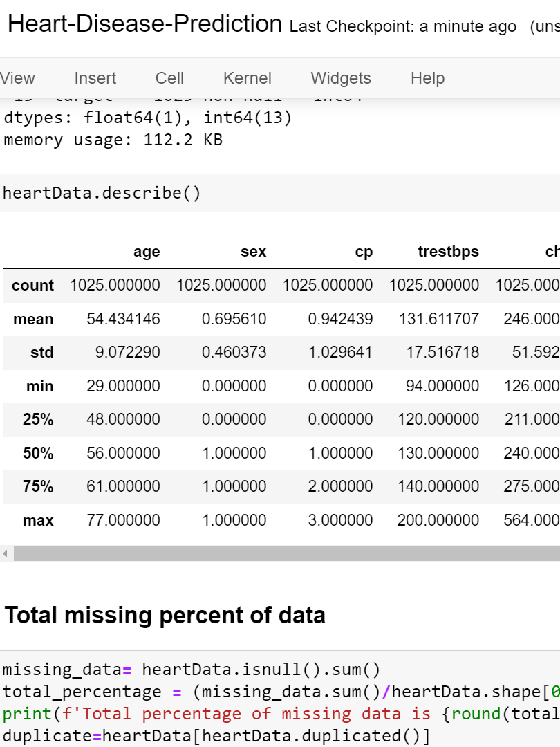Click the 'trestbps' column header
560x747 pixels.
pyautogui.click(x=449, y=252)
